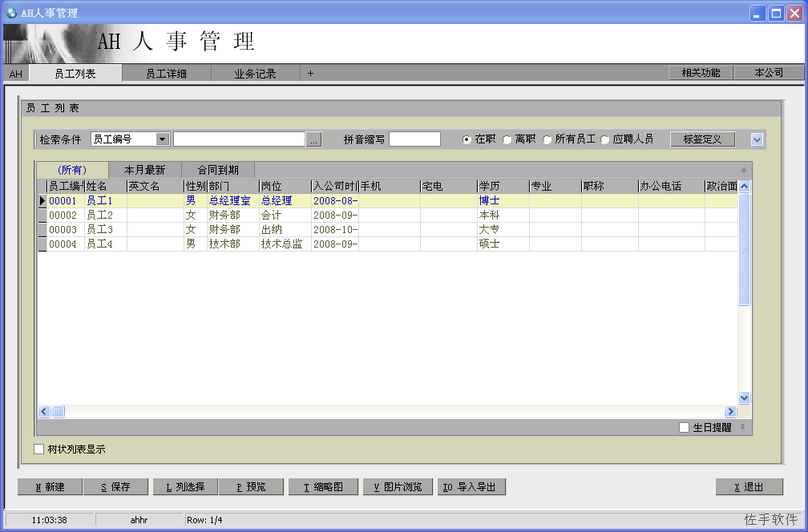Open the 员工编号 search condition dropdown
The width and height of the screenshot is (808, 532).
coord(162,139)
